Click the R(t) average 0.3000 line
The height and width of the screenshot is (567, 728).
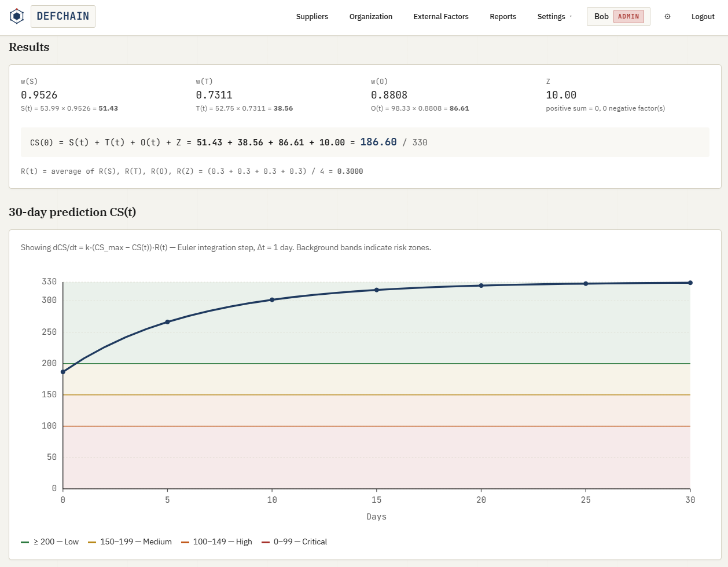tap(192, 171)
